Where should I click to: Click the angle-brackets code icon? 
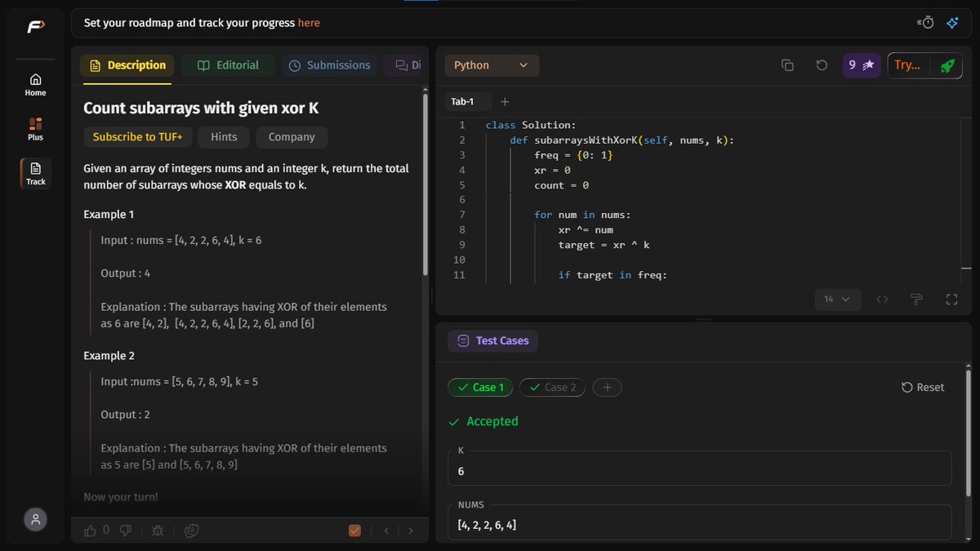(882, 300)
